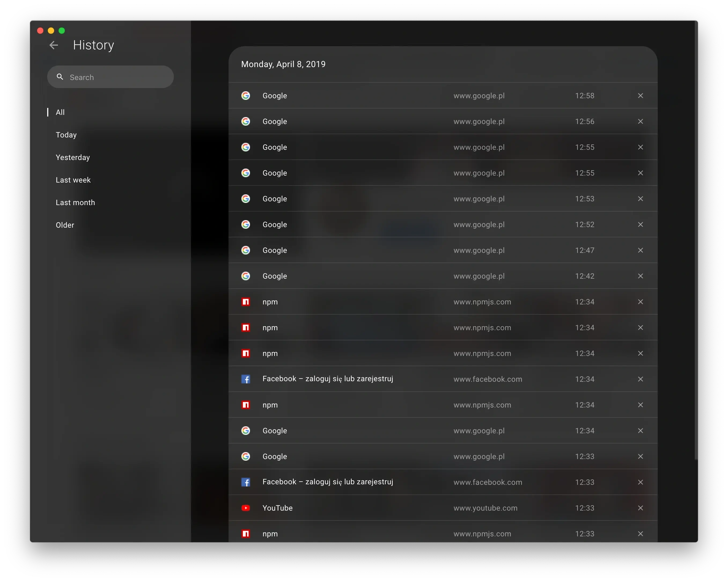
Task: Show history from Today
Action: coord(66,135)
